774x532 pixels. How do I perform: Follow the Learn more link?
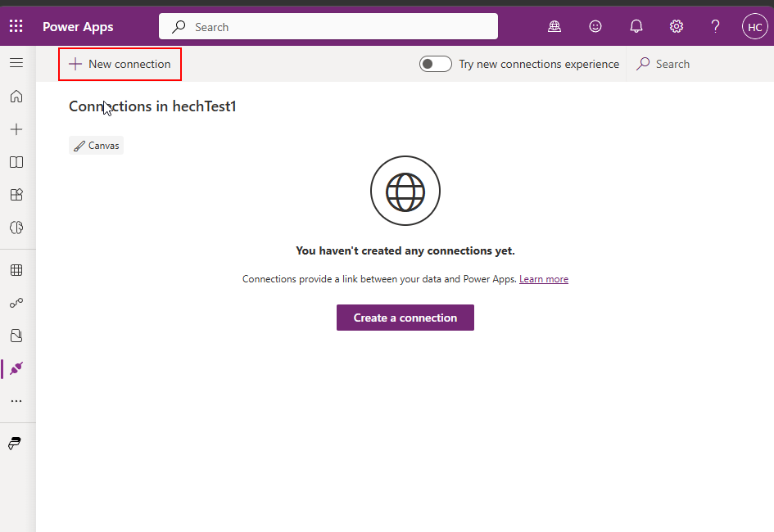point(544,279)
